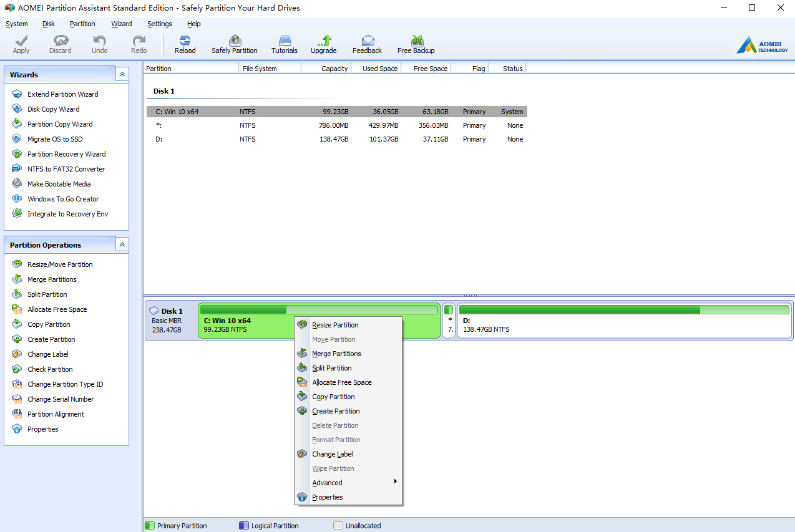This screenshot has width=795, height=532.
Task: Click the Partition column header
Action: point(191,69)
